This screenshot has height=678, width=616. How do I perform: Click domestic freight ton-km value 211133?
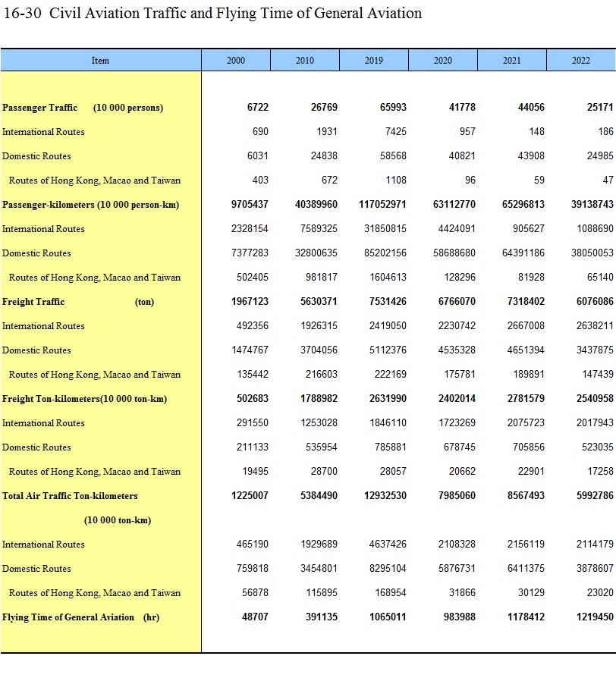(x=253, y=447)
